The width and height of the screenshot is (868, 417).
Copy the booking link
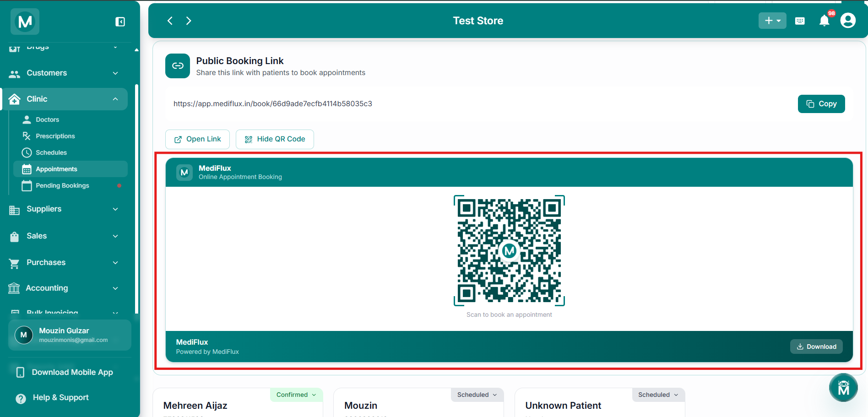coord(821,104)
